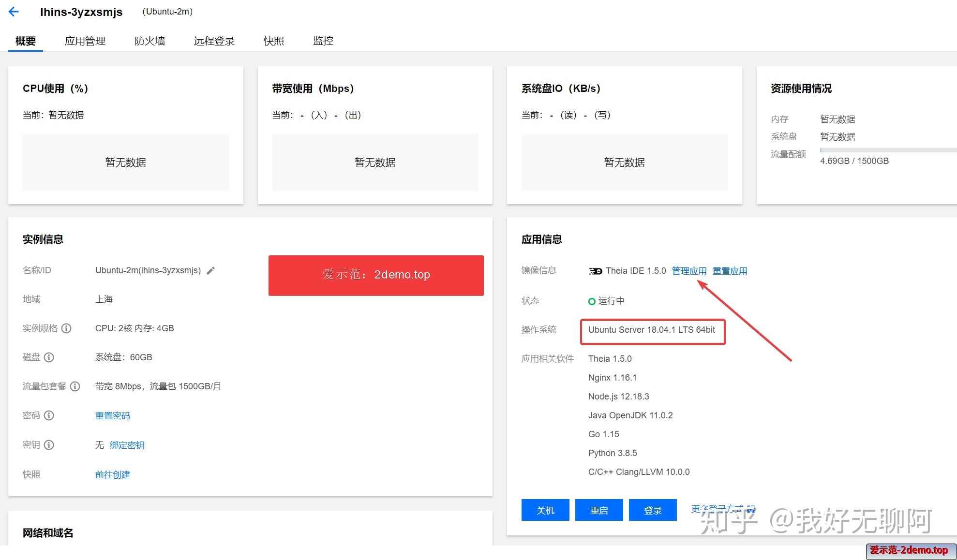
Task: Click the info icon next to 密码
Action: (48, 415)
